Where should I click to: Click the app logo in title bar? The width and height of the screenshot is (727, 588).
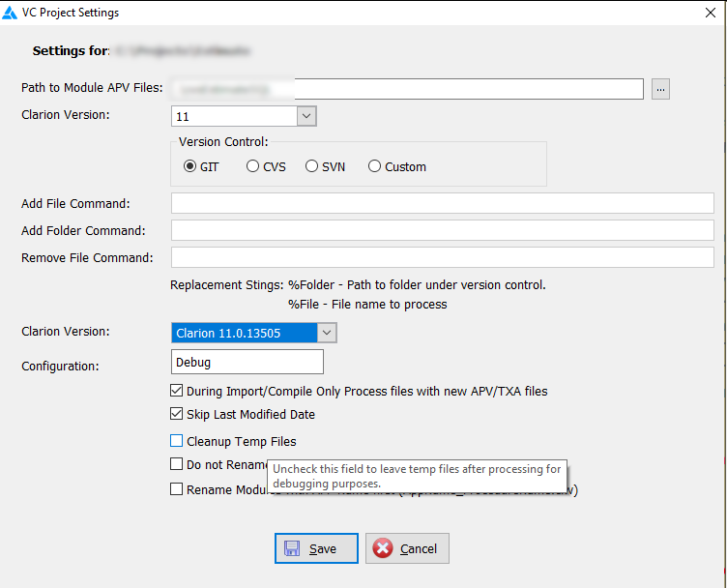(11, 13)
